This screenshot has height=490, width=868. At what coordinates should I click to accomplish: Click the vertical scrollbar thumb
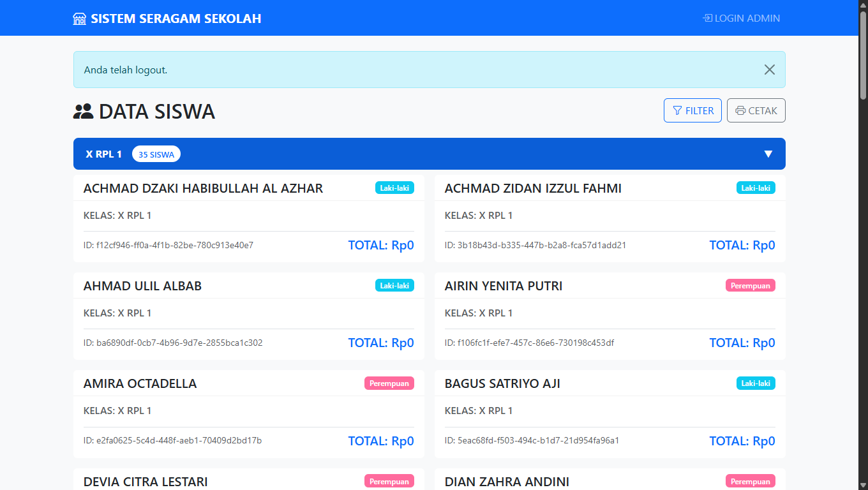(x=863, y=55)
